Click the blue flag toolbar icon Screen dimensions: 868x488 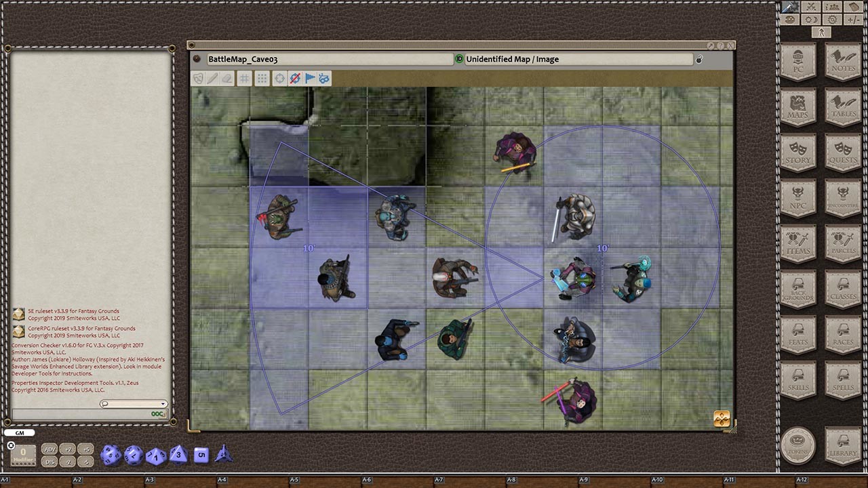click(310, 79)
